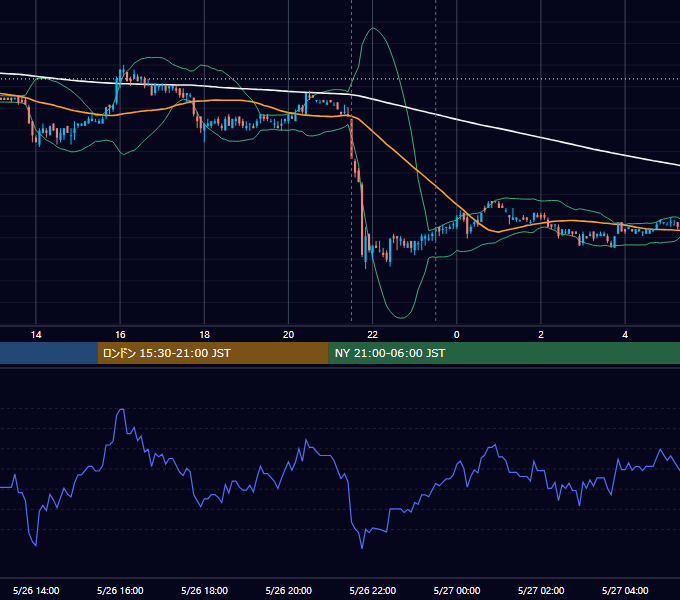Click the 5/26 22:00 date label

[373, 590]
